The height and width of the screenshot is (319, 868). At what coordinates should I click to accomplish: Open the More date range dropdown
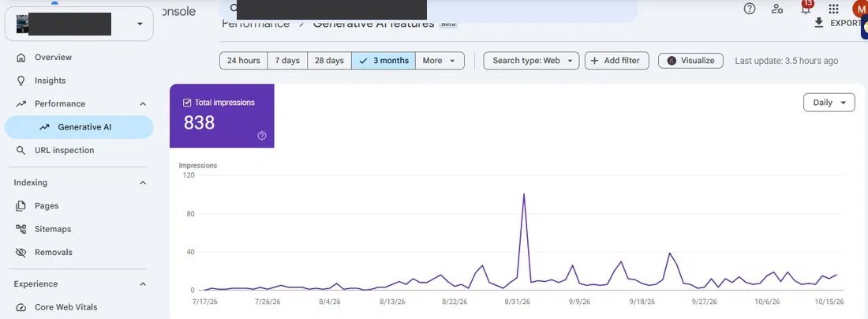point(440,60)
